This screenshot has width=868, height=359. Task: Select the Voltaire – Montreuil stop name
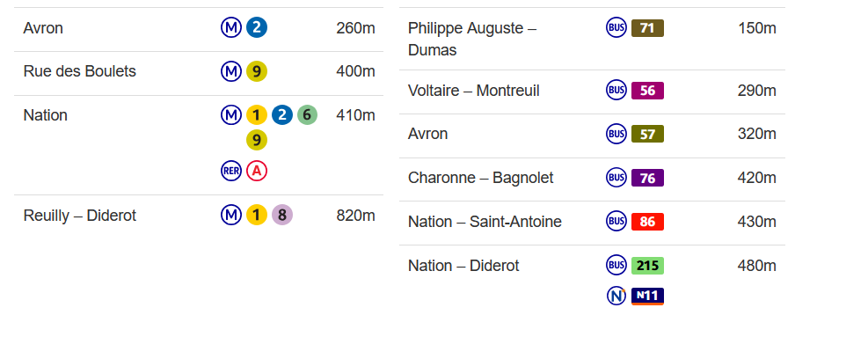pyautogui.click(x=473, y=91)
